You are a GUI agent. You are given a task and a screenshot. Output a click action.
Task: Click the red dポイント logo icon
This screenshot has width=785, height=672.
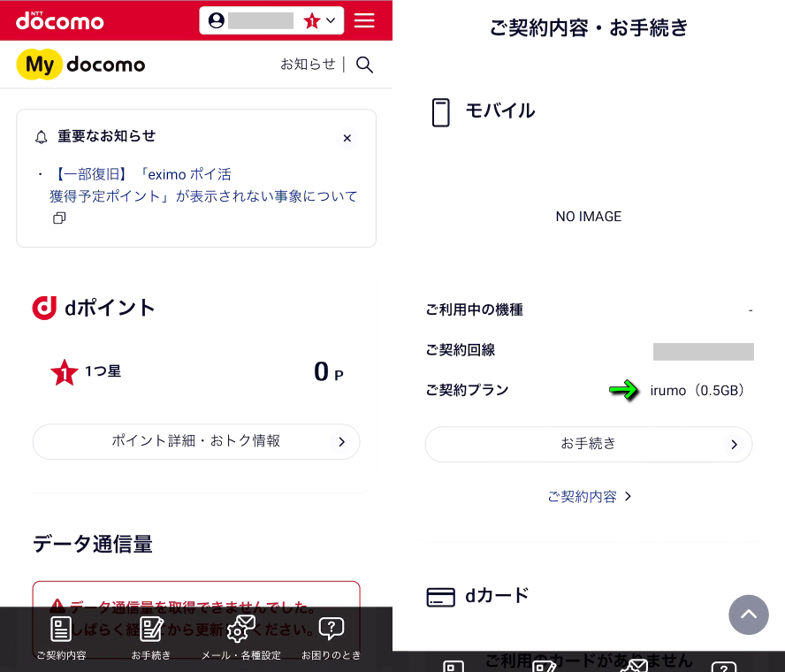point(44,308)
